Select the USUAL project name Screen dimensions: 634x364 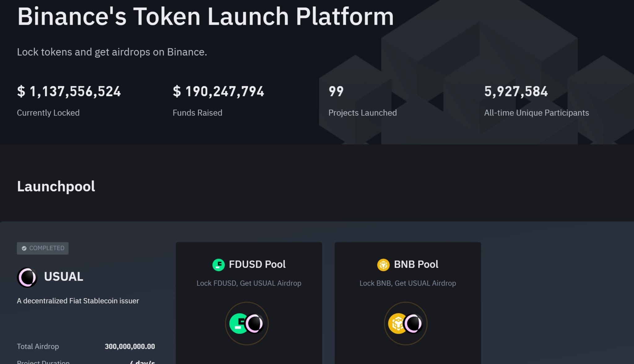(64, 276)
